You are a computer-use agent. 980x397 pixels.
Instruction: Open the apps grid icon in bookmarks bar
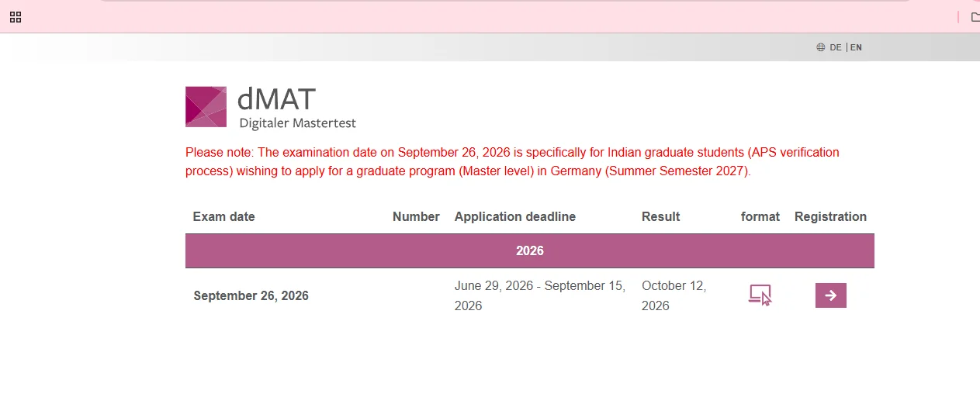pyautogui.click(x=15, y=16)
